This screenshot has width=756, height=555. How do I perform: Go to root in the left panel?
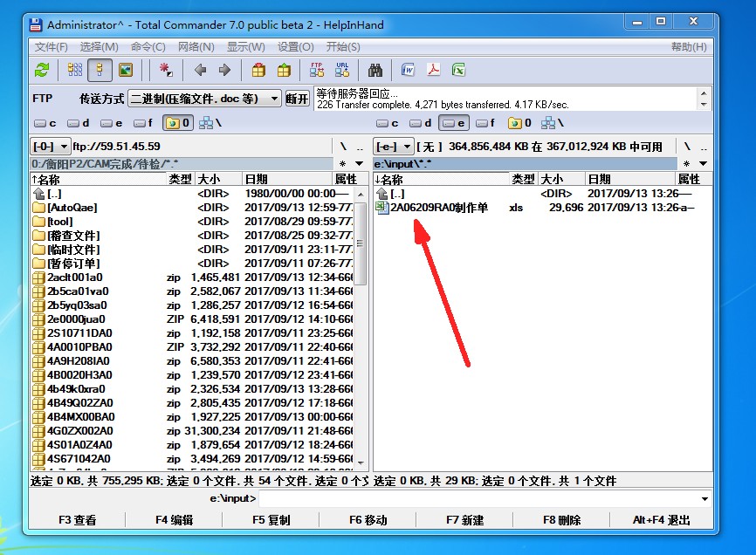pos(343,146)
